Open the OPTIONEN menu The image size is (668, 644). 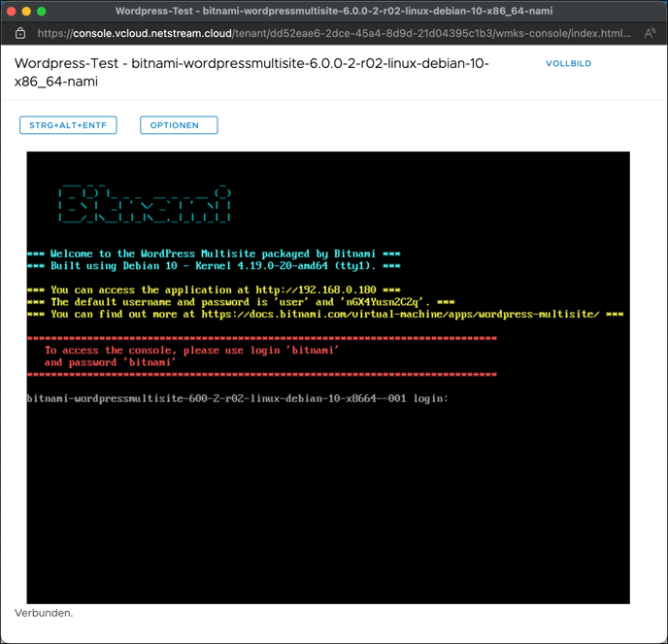point(179,125)
